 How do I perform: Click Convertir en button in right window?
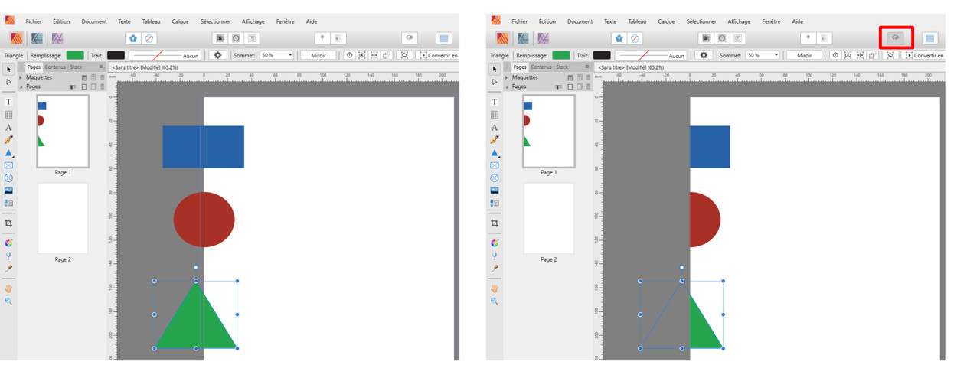point(924,55)
